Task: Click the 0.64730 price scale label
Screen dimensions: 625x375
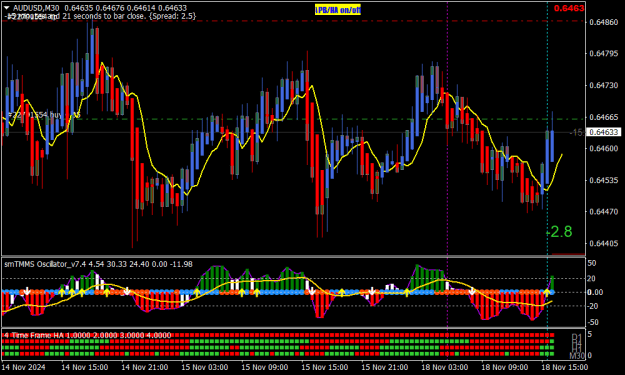Action: tap(604, 85)
